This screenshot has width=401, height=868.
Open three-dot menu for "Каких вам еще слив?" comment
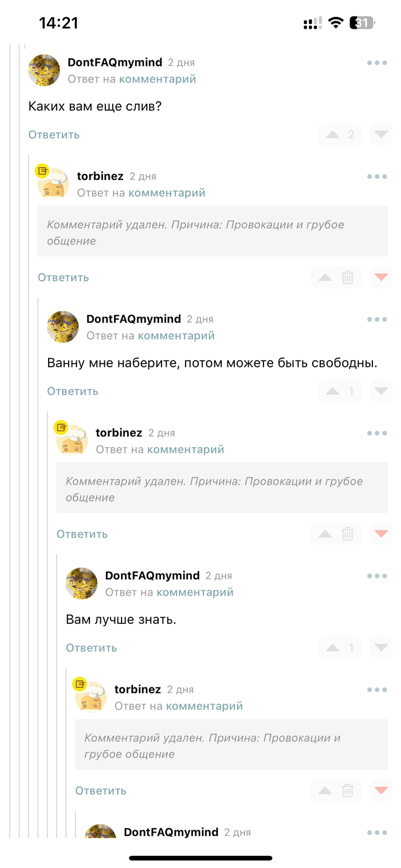click(x=377, y=63)
